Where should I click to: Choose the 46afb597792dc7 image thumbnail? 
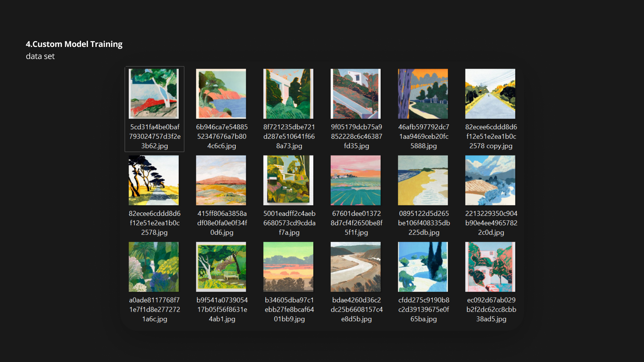pyautogui.click(x=423, y=94)
